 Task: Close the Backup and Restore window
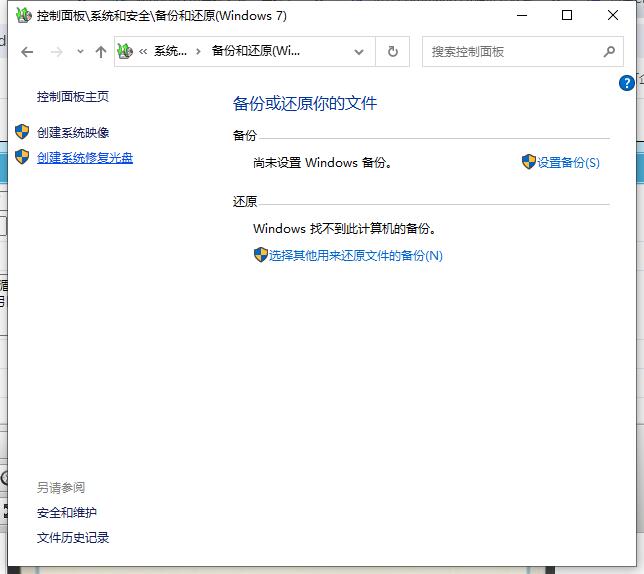click(x=612, y=16)
